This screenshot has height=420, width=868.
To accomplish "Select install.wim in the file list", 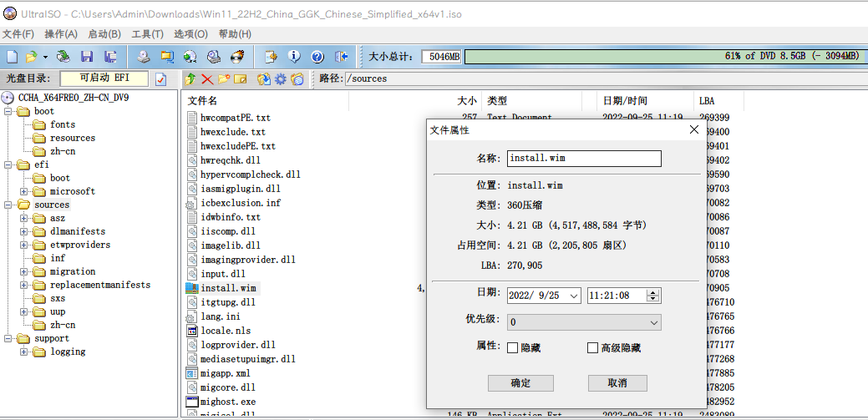I will pyautogui.click(x=228, y=288).
